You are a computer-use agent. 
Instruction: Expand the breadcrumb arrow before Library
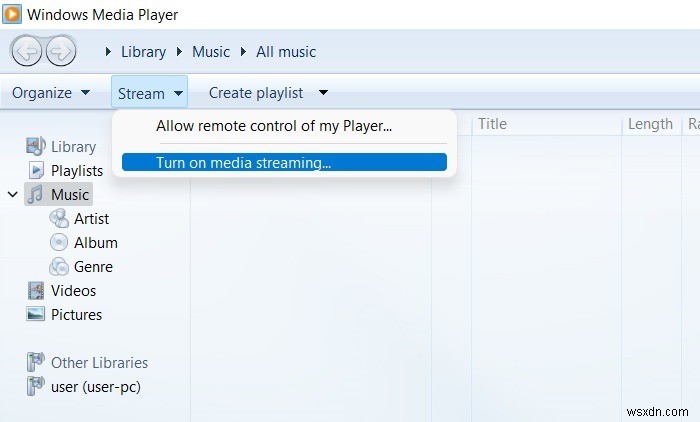tap(108, 51)
